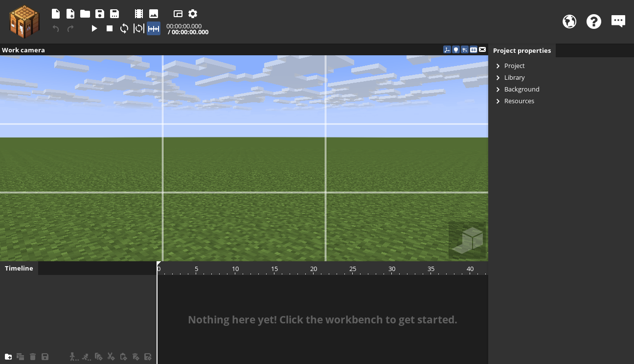Select the Timeline tab
This screenshot has width=634, height=364.
(19, 268)
